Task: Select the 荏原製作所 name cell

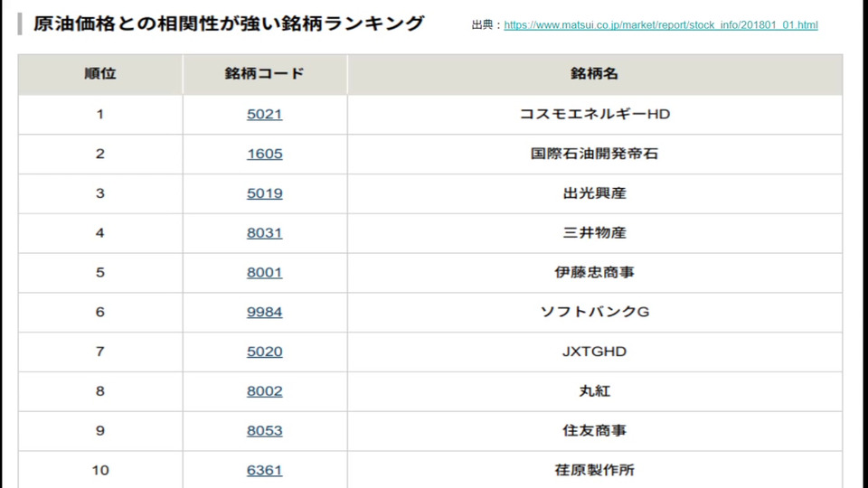Action: 595,470
